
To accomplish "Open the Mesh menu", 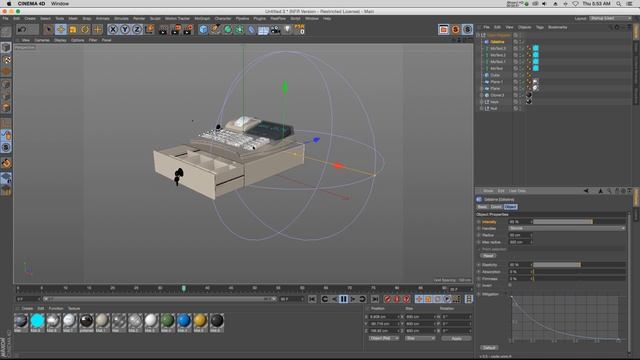I will [73, 19].
